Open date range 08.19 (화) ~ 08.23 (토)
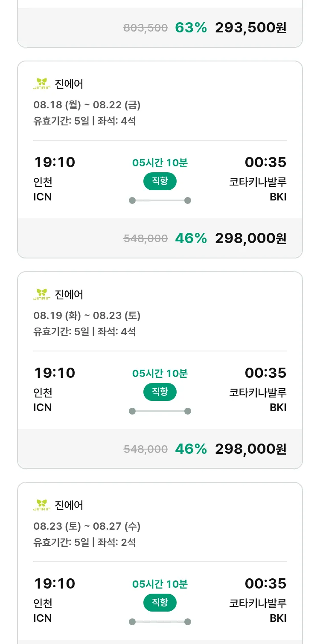The width and height of the screenshot is (320, 644). pyautogui.click(x=87, y=316)
